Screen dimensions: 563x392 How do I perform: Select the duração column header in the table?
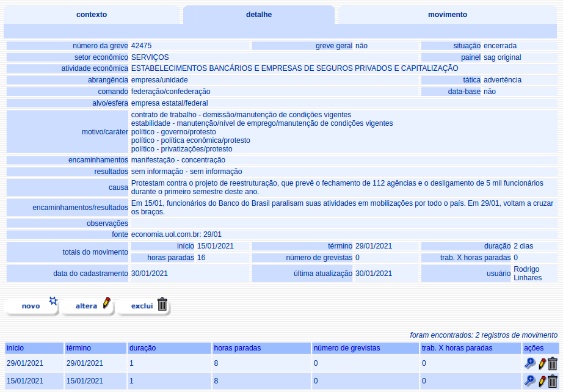coord(170,348)
